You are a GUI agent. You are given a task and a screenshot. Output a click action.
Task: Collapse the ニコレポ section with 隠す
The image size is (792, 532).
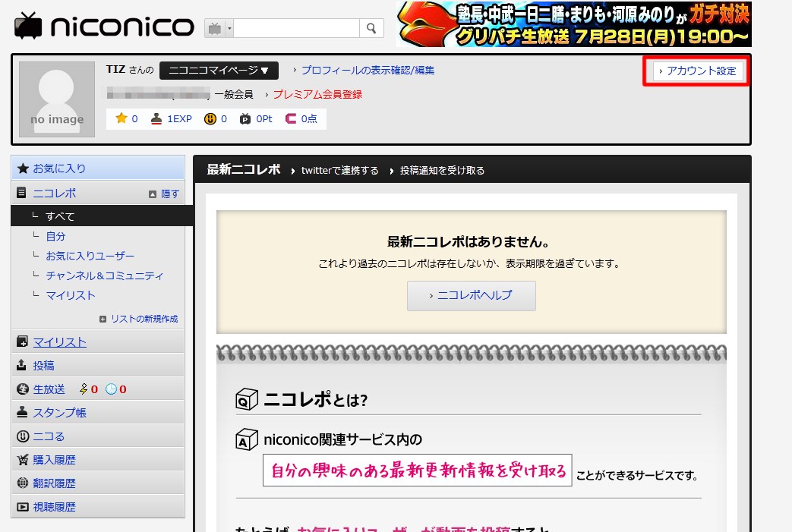[x=165, y=194]
